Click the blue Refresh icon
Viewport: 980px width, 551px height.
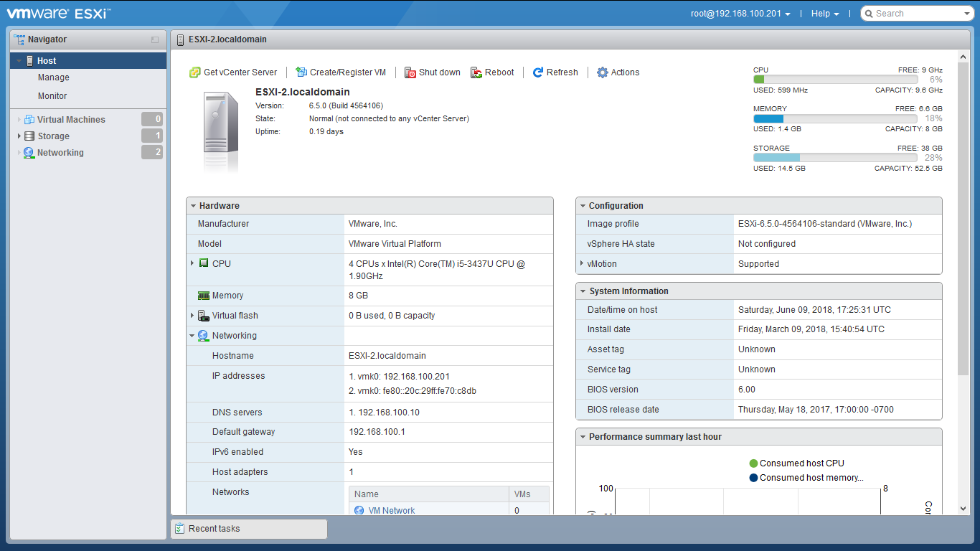point(538,72)
